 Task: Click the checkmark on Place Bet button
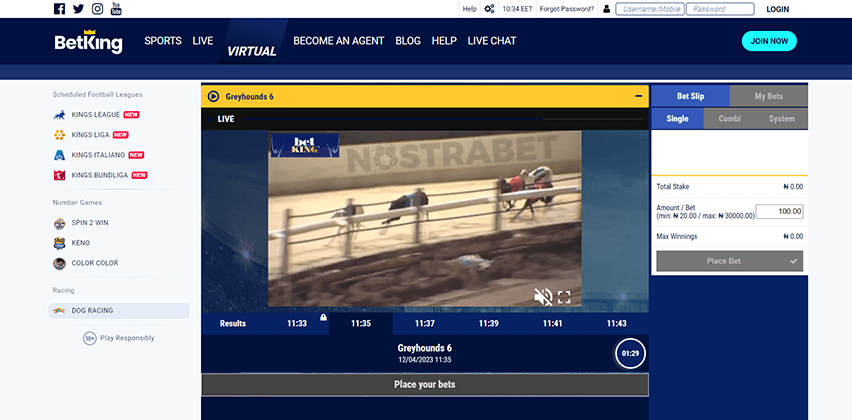click(x=794, y=261)
